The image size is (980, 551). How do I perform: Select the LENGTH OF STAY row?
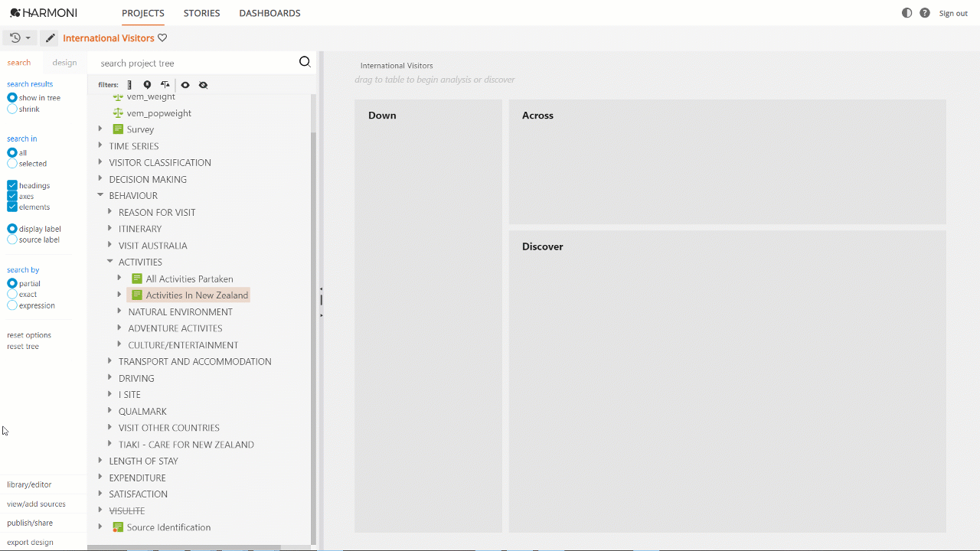[143, 461]
